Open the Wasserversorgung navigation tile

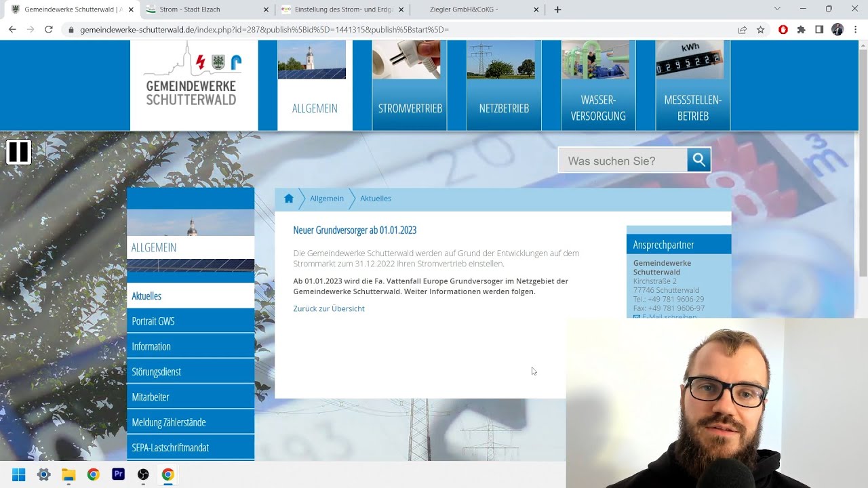point(598,85)
